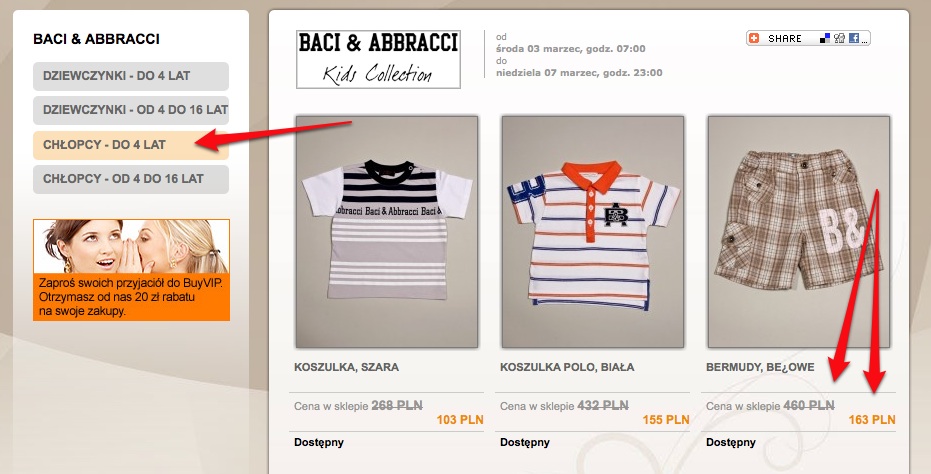931x474 pixels.
Task: Open white polo shirt product image
Action: pos(593,232)
